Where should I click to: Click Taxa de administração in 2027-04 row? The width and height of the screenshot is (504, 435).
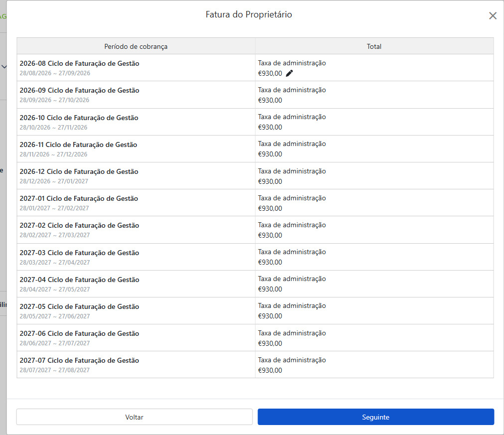(292, 279)
